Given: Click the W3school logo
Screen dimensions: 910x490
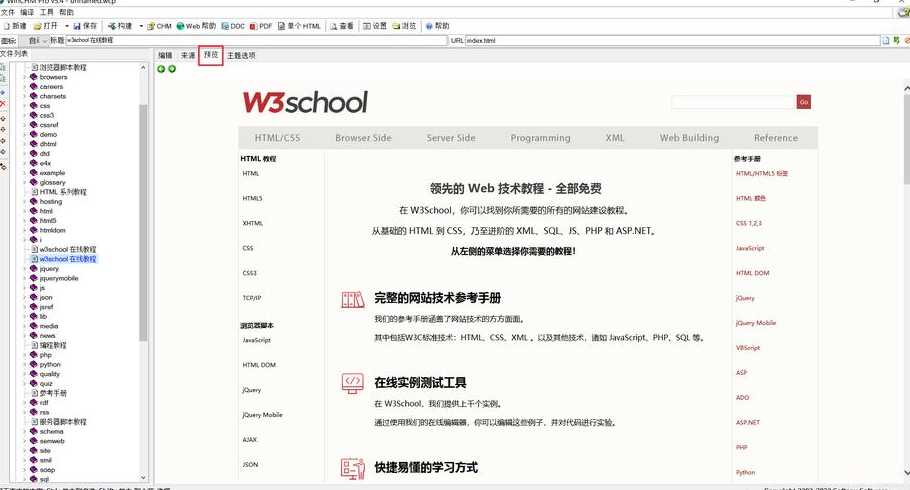Looking at the screenshot, I should tap(305, 102).
